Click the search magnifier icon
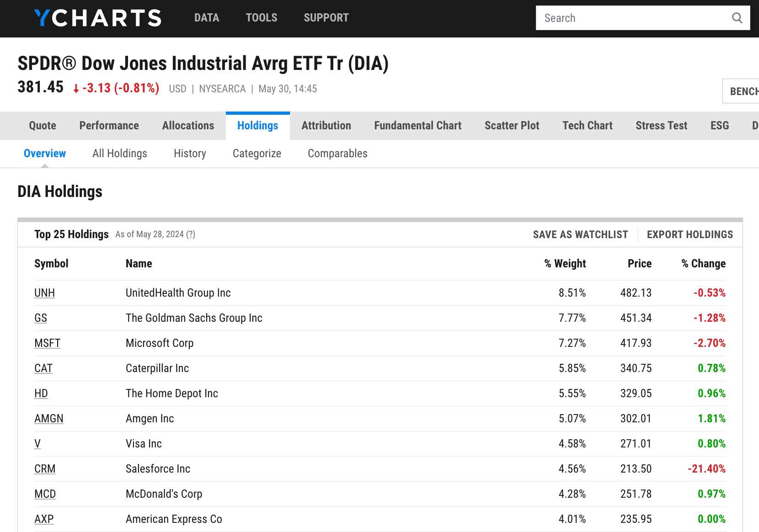 (x=737, y=18)
